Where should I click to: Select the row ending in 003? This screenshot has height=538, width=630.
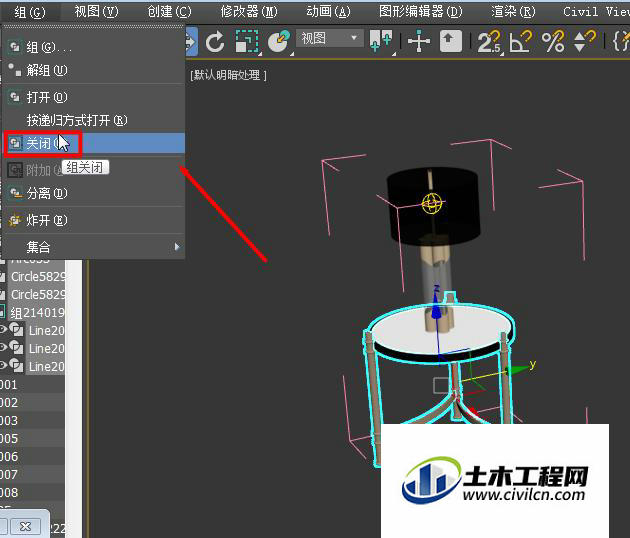pyautogui.click(x=32, y=421)
